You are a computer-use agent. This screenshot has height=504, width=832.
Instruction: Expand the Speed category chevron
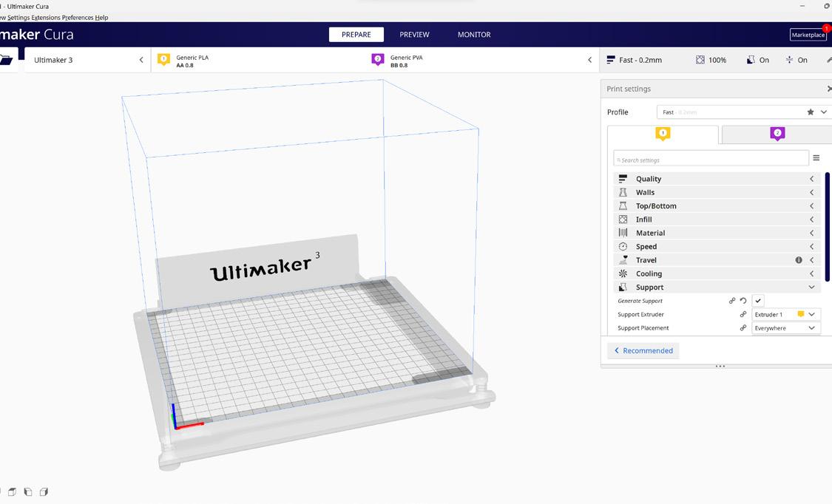[812, 246]
